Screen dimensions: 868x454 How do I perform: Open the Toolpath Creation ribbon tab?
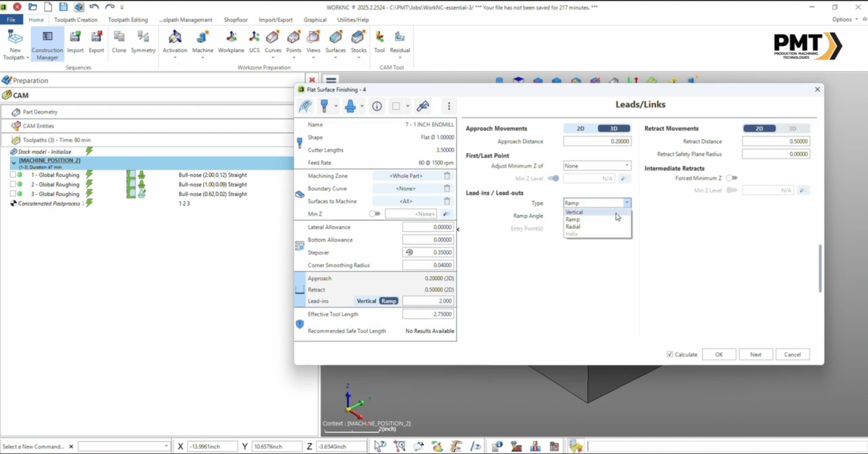point(76,20)
